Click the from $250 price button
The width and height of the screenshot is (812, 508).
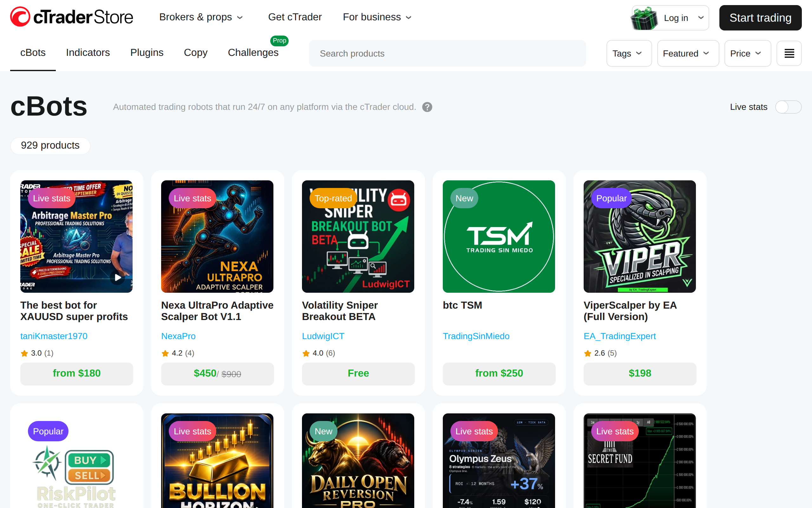[x=499, y=373]
